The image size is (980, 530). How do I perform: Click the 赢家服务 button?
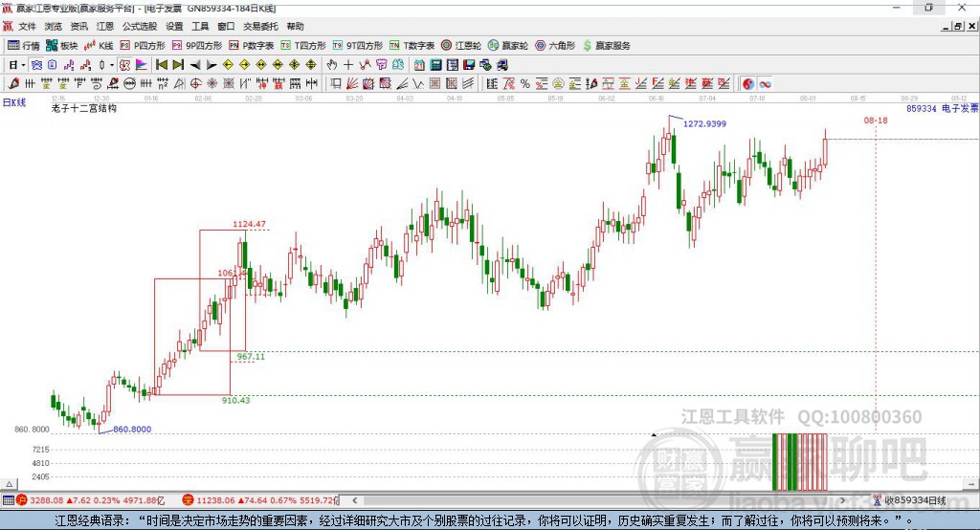click(607, 45)
